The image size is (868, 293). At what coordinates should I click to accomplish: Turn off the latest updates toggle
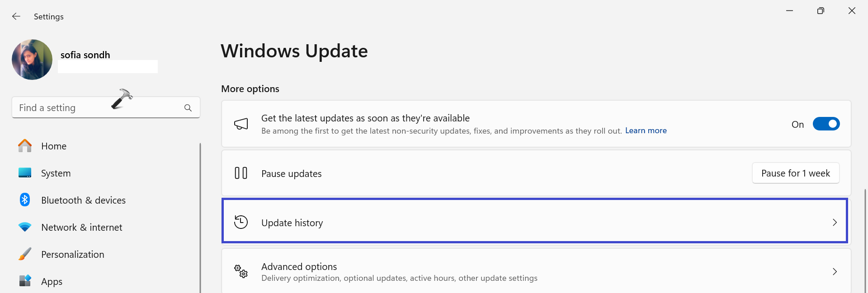[x=826, y=124]
